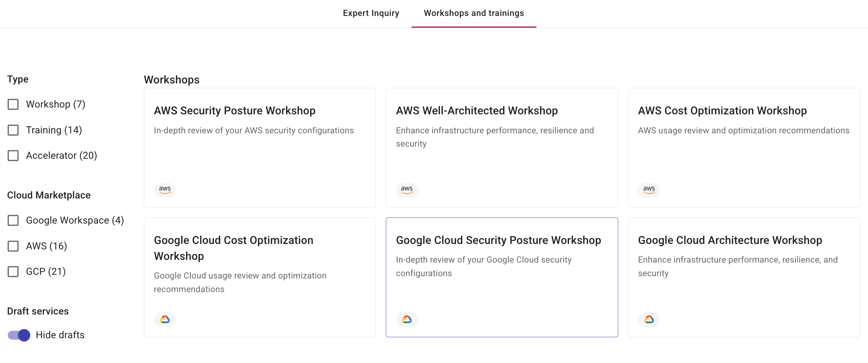Click the AWS logo on Well-Architected Workshop card
The height and width of the screenshot is (363, 868).
407,190
